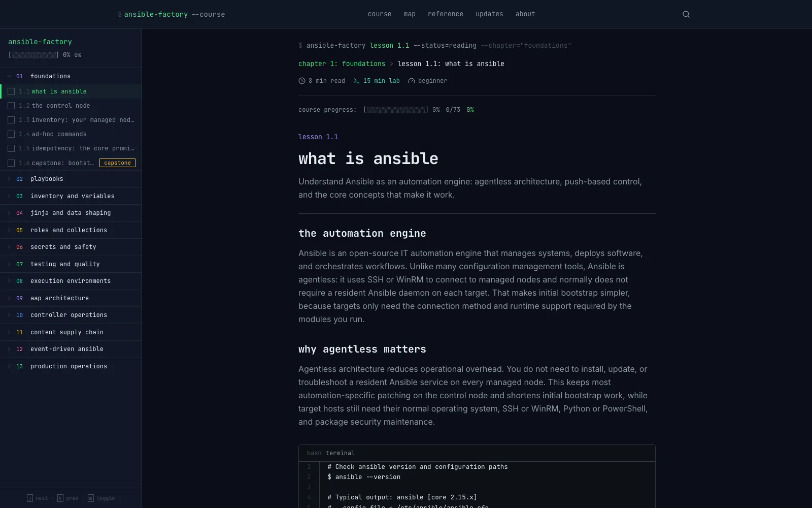Click the 0/73 lessons counter
The height and width of the screenshot is (508, 812).
(x=453, y=110)
